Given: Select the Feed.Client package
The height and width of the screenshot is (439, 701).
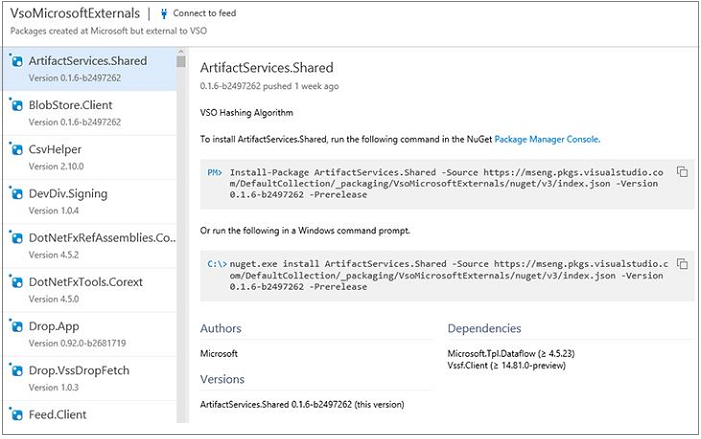Looking at the screenshot, I should pos(90,412).
